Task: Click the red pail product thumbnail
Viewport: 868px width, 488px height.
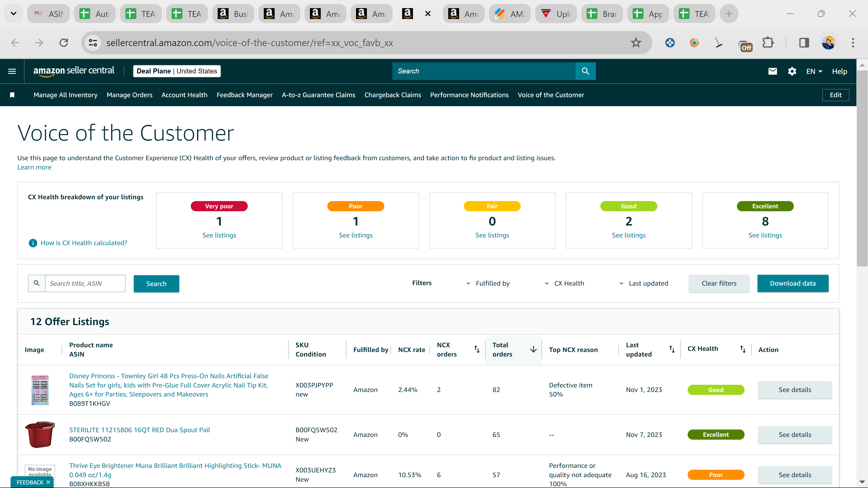Action: tap(40, 434)
